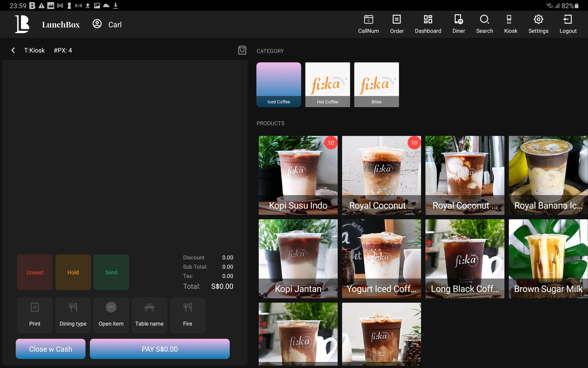
Task: Tap the Open item button
Action: click(111, 315)
